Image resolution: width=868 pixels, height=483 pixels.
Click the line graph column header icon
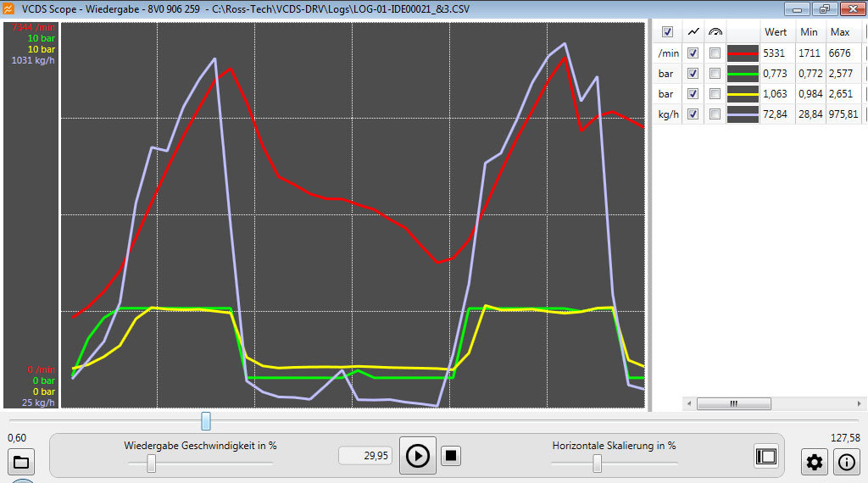click(693, 32)
